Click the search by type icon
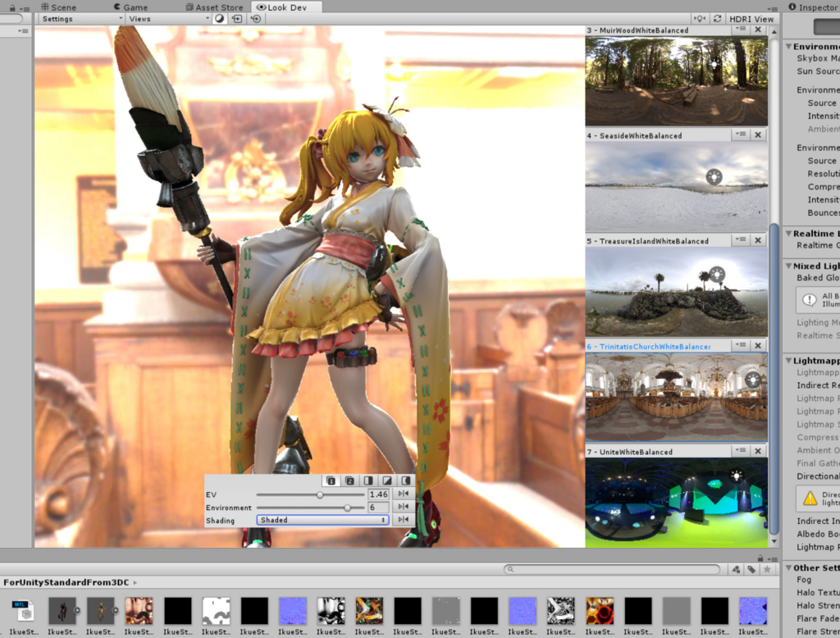 (736, 569)
